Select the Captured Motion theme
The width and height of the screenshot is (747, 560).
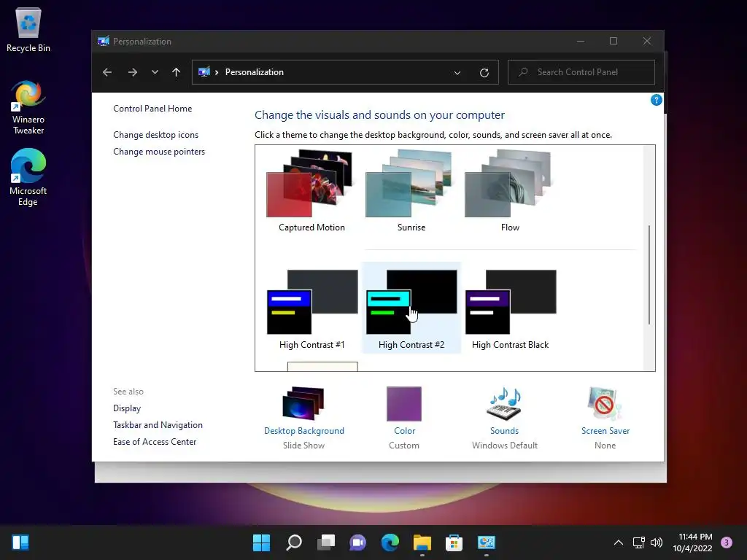pos(311,191)
